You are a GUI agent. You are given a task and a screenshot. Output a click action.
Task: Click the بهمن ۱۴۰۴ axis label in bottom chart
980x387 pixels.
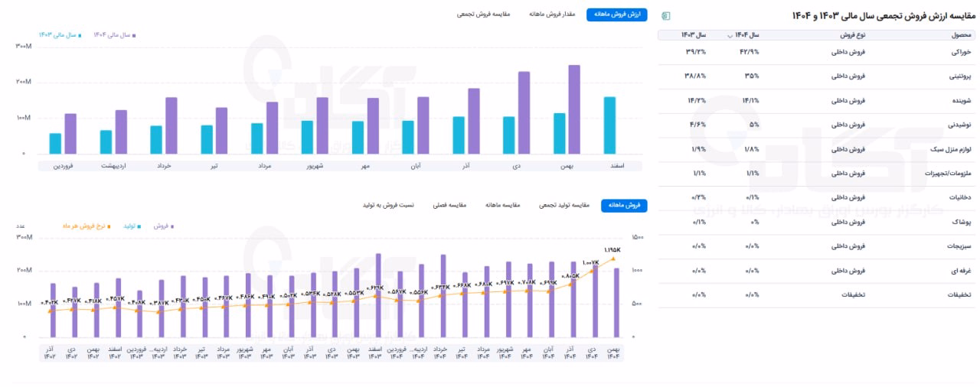point(613,353)
